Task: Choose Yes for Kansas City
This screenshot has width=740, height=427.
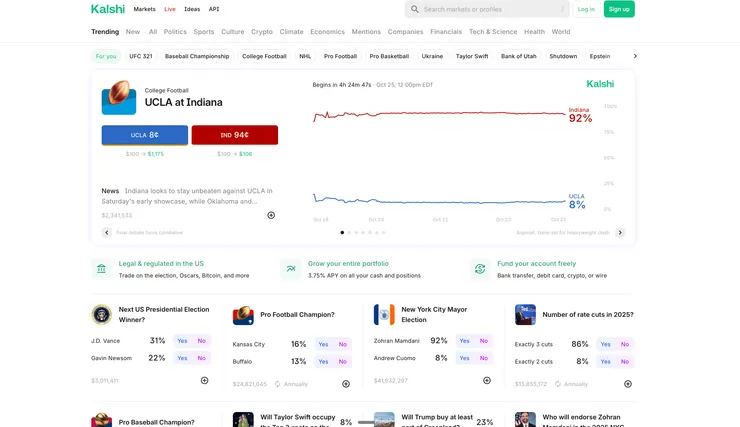Action: (323, 344)
